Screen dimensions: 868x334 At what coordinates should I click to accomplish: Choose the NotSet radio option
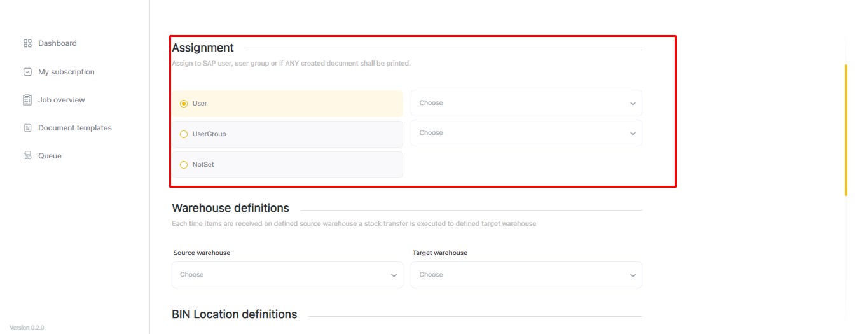click(184, 165)
